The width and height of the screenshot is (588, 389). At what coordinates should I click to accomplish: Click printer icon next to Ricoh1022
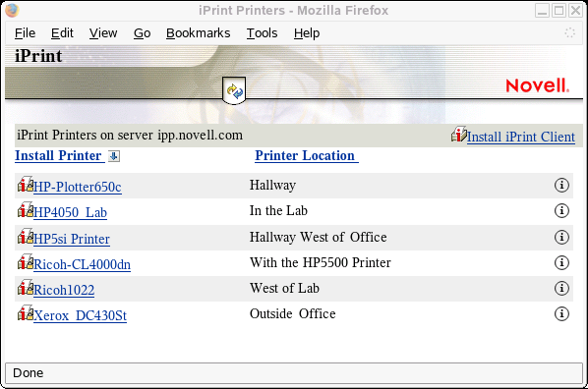(x=26, y=288)
